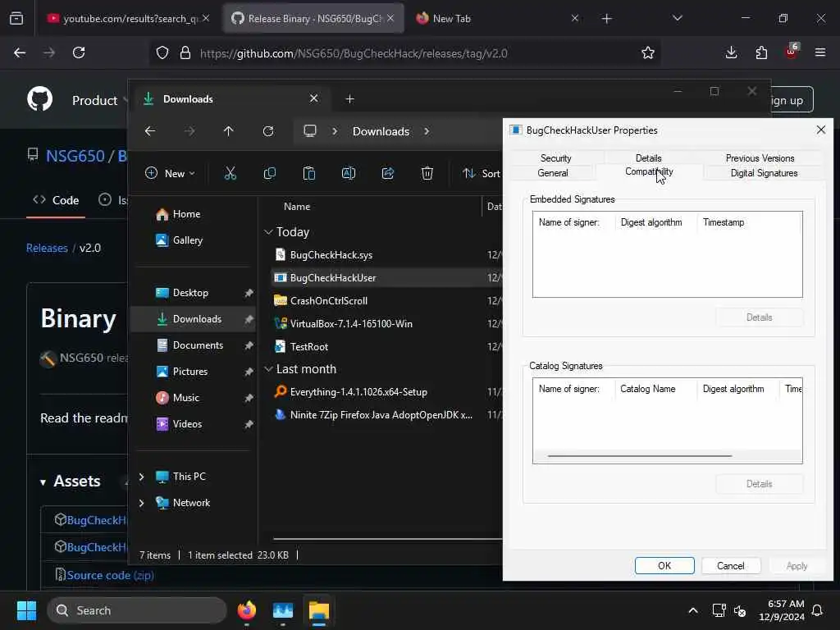Screen dimensions: 840x630
Task: Select the CrashOnCtrlScroll folder
Action: pos(328,300)
